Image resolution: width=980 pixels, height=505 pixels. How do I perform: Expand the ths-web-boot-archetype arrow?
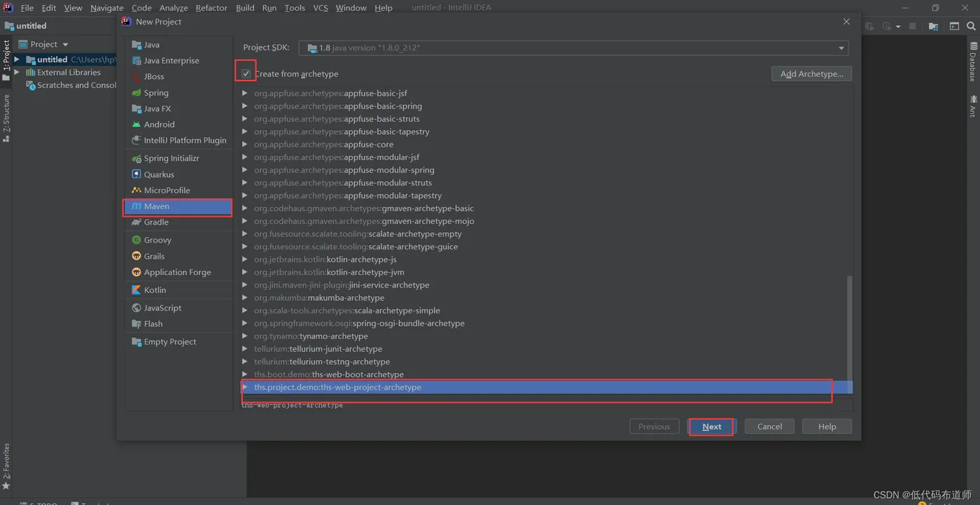point(244,374)
